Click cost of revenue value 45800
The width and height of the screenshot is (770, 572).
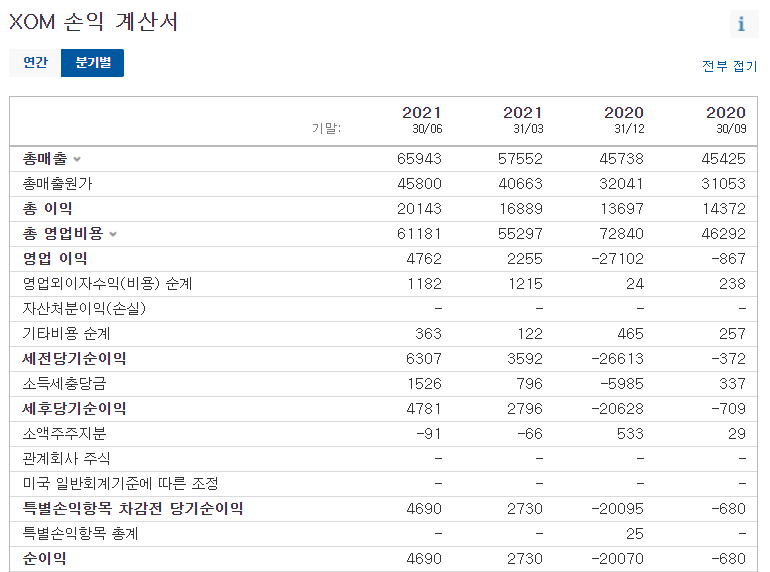tap(419, 184)
